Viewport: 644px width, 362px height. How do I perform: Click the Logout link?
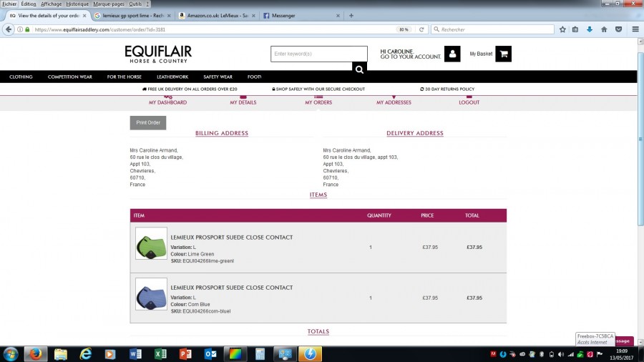tap(469, 102)
